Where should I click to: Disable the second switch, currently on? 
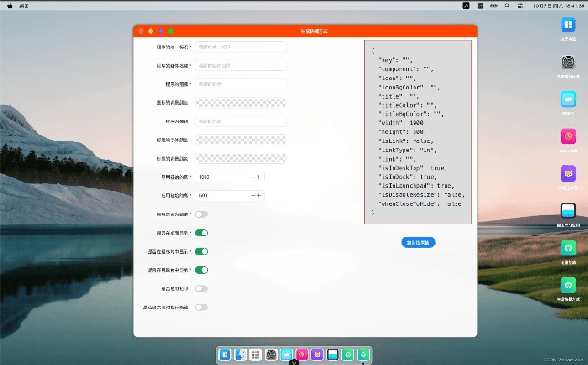tap(202, 233)
